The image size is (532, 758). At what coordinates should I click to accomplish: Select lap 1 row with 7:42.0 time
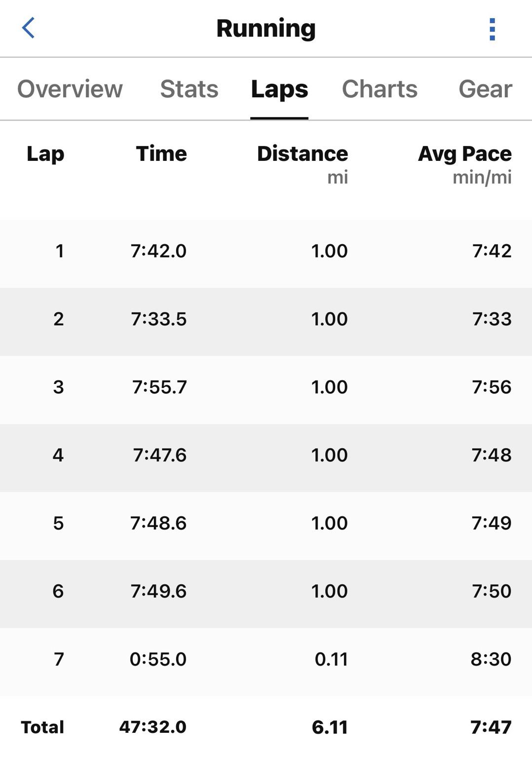point(266,251)
